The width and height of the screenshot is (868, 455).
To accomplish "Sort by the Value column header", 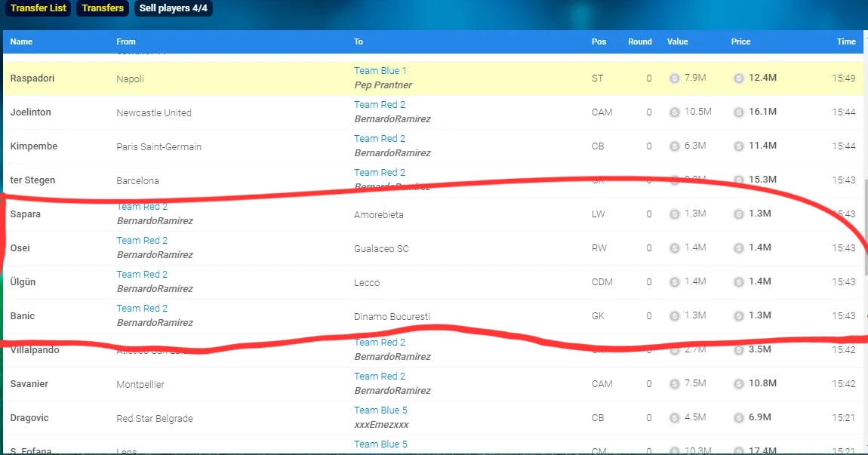I will click(677, 42).
